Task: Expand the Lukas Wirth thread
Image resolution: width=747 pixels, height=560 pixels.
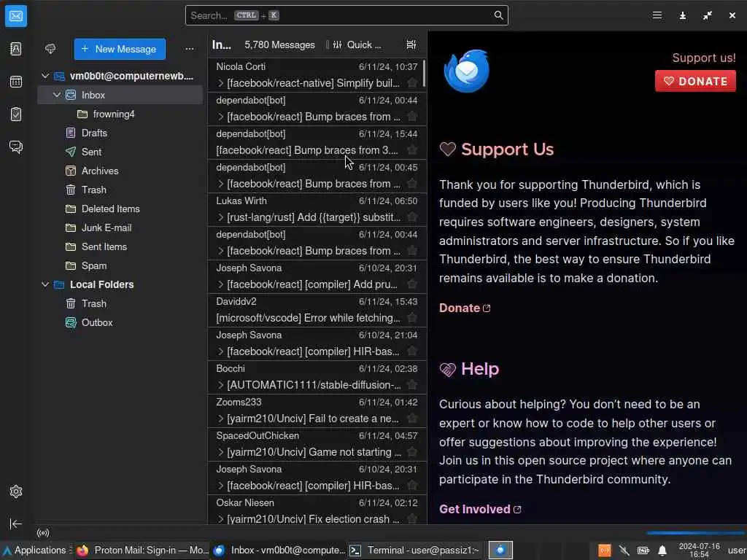Action: pyautogui.click(x=220, y=217)
